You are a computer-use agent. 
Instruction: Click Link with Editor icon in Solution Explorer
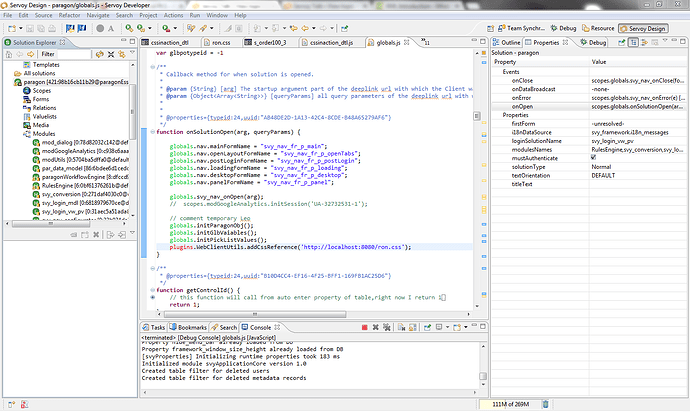[x=121, y=54]
